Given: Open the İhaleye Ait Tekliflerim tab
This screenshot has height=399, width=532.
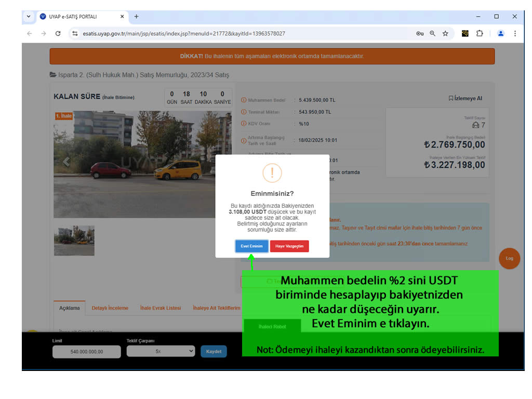Looking at the screenshot, I should coord(217,308).
